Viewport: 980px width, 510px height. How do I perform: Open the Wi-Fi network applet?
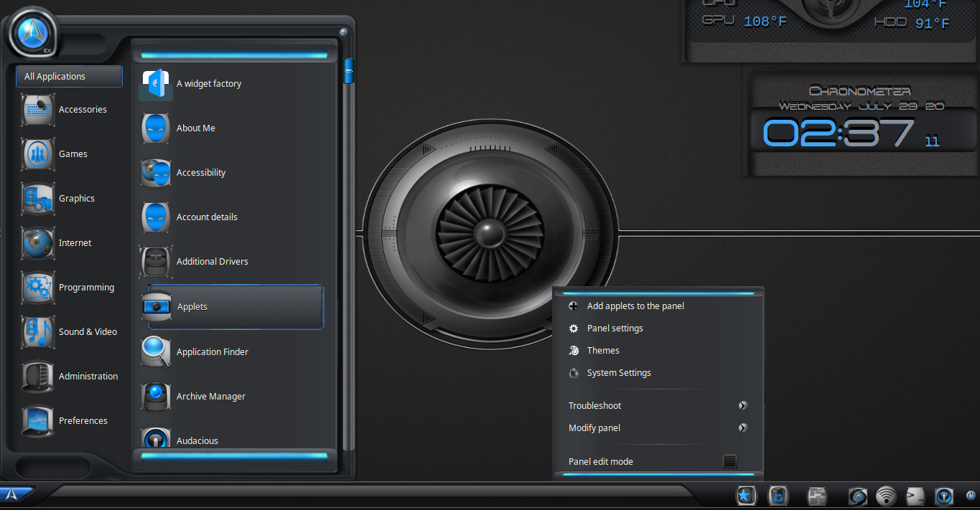click(x=887, y=496)
